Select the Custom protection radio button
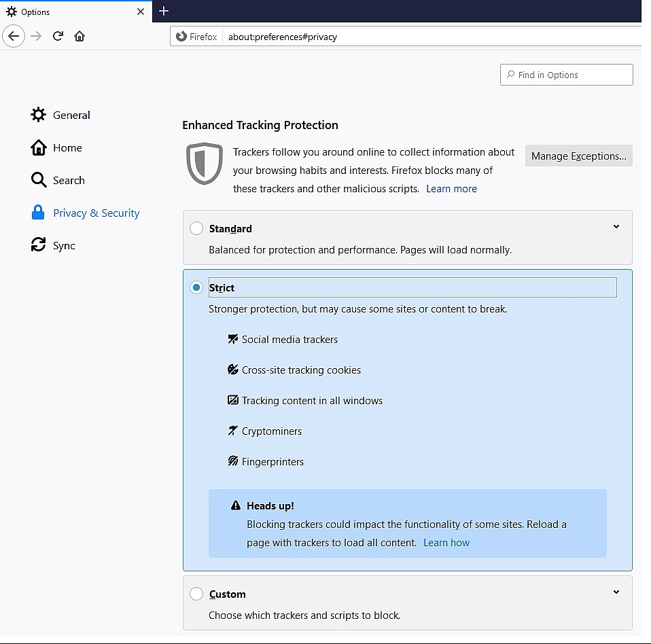The height and width of the screenshot is (644, 651). 196,593
